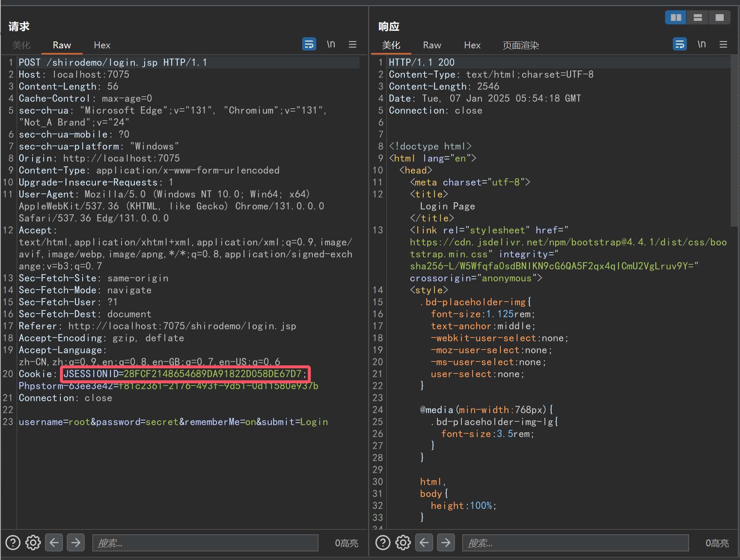The height and width of the screenshot is (560, 740).
Task: Toggle show non-printable chars in request panel
Action: click(x=331, y=44)
